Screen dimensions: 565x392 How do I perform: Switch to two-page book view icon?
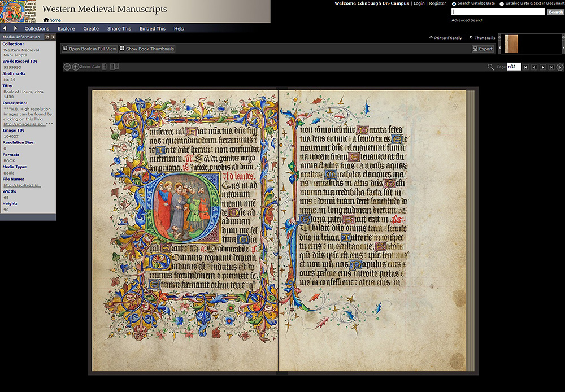[114, 67]
